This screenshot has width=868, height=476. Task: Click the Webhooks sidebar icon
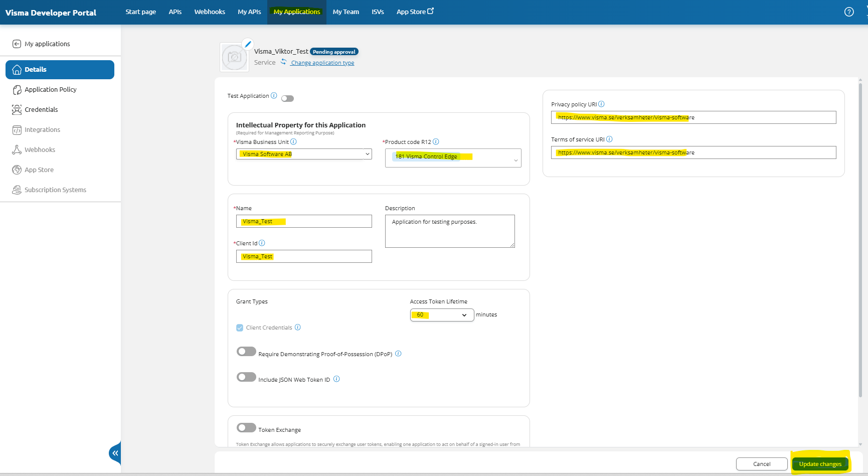[17, 149]
